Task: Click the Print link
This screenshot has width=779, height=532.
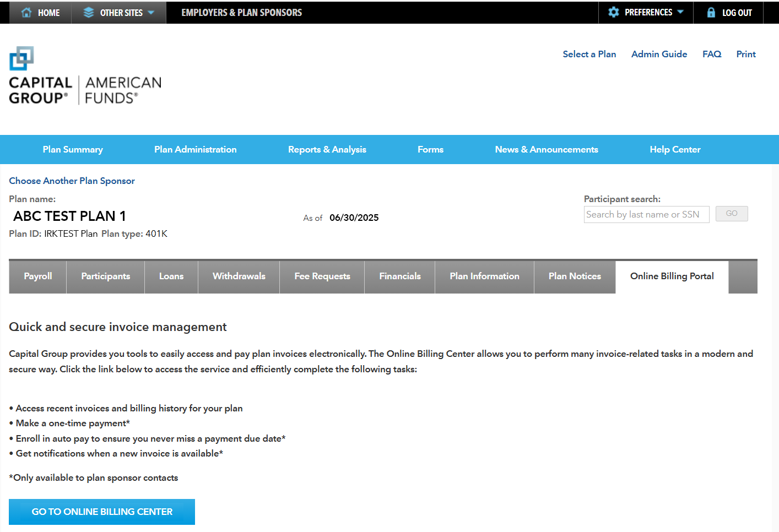Action: coord(745,54)
